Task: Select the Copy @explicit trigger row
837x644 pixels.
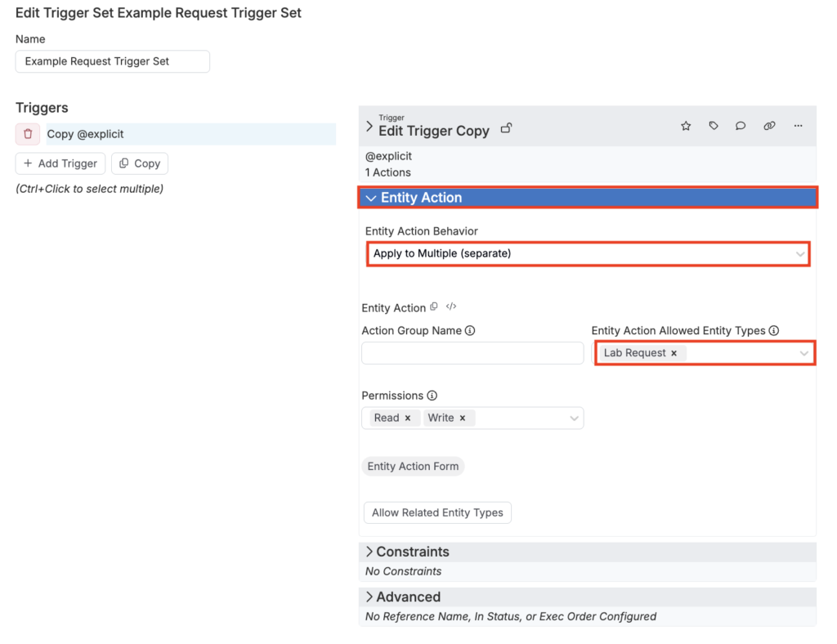Action: 191,134
